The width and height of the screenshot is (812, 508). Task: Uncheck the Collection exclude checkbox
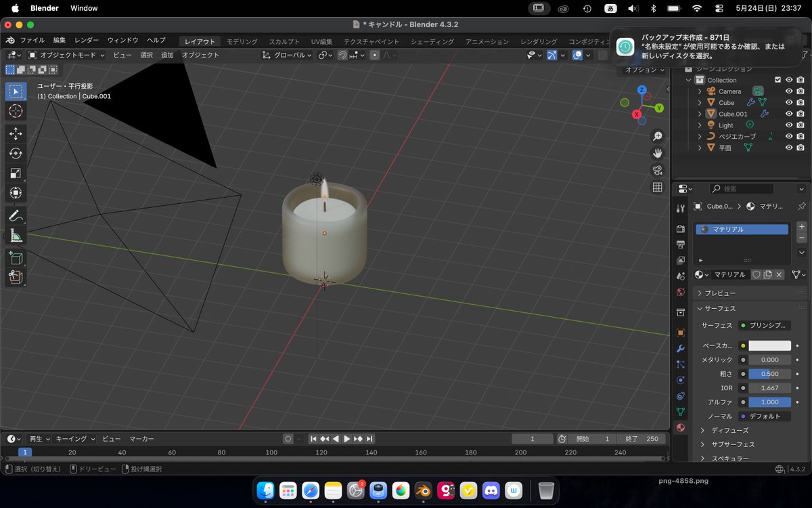(x=778, y=80)
